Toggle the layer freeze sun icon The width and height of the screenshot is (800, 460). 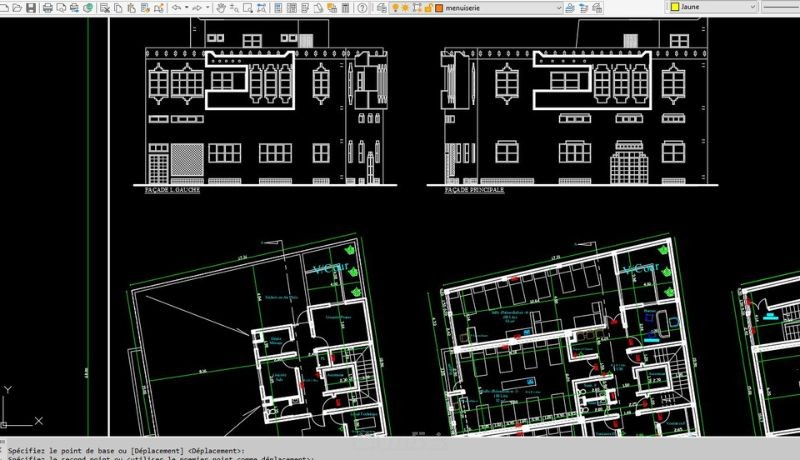click(406, 8)
